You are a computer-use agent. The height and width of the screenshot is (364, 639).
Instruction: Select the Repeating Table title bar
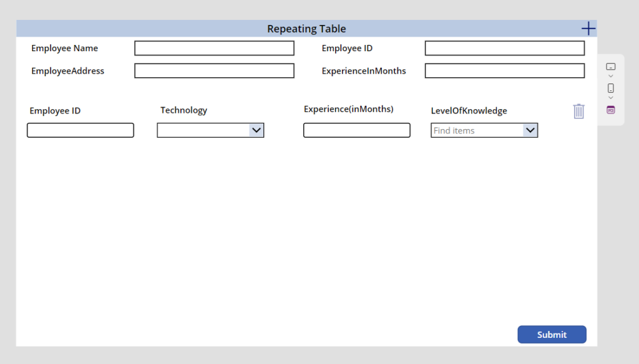306,28
